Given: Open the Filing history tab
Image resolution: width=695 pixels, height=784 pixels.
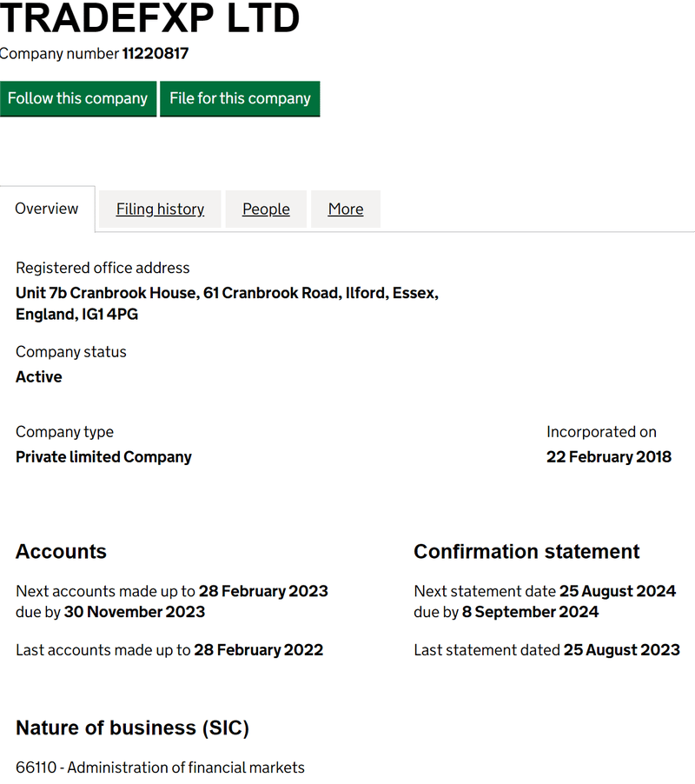Looking at the screenshot, I should coord(160,209).
